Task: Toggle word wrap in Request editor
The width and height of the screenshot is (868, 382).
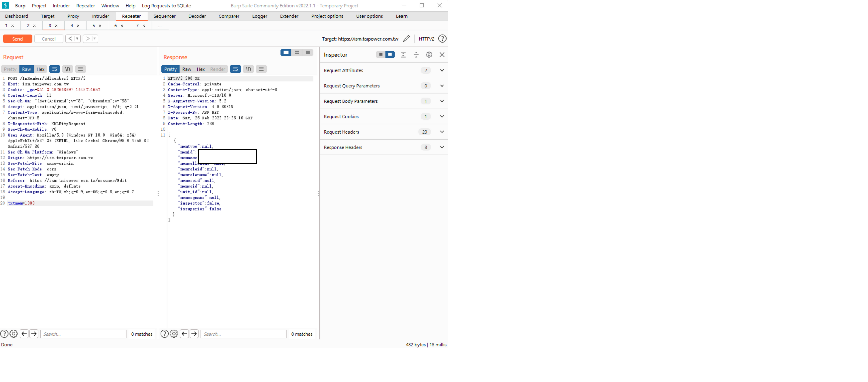Action: (x=55, y=69)
